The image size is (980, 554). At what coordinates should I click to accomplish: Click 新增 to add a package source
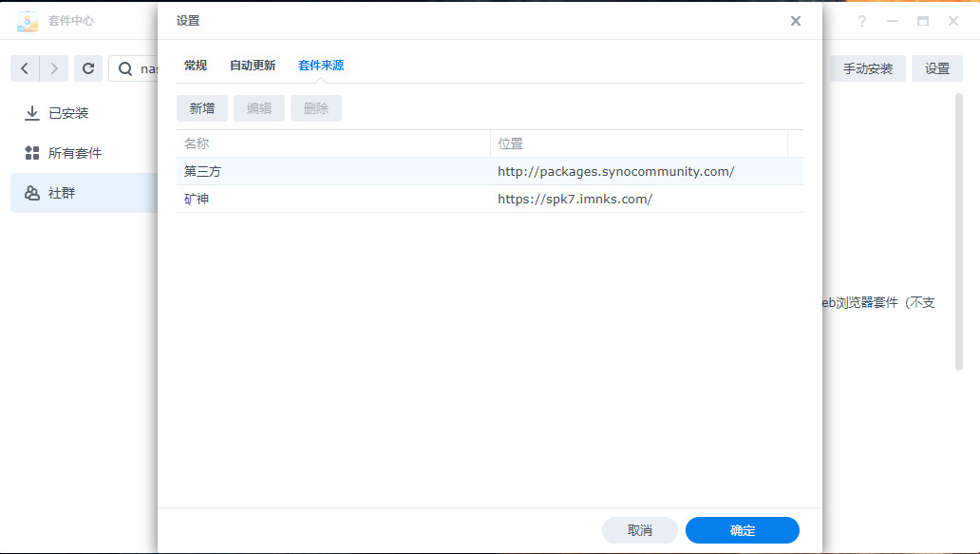pos(202,108)
